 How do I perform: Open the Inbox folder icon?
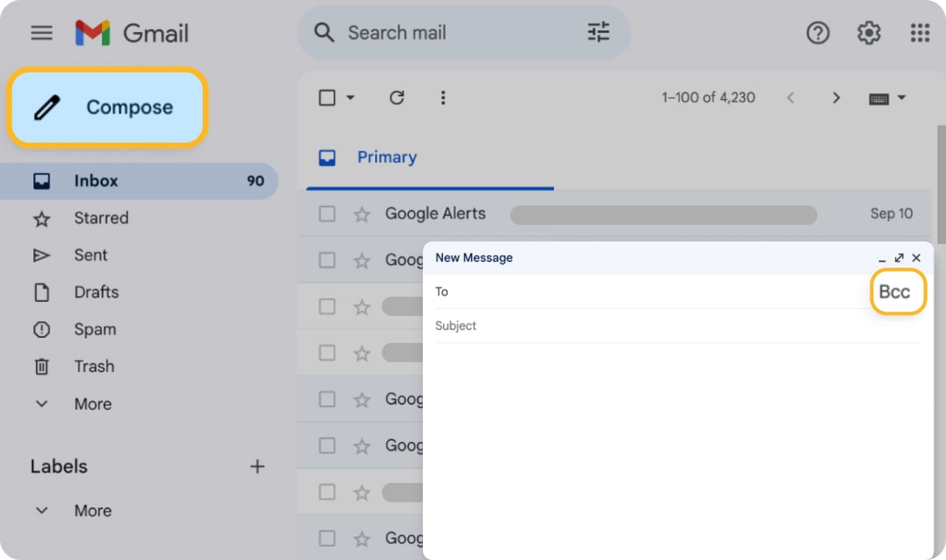(x=41, y=180)
